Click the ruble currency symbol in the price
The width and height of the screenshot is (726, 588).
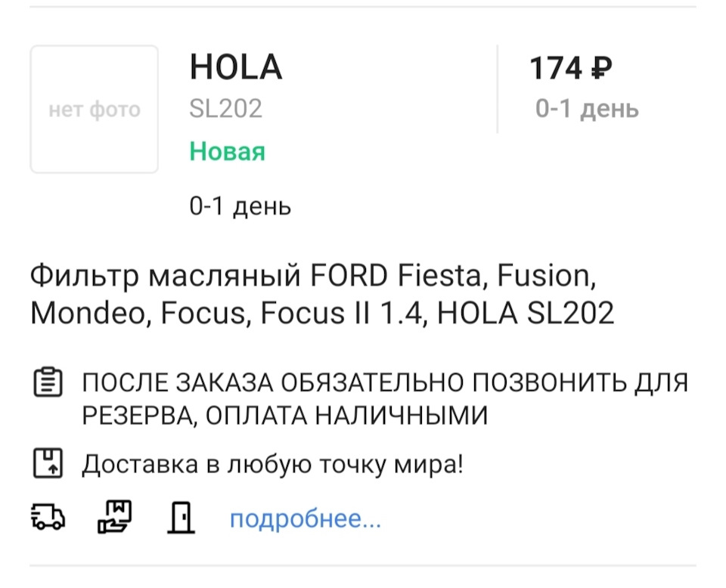[601, 68]
